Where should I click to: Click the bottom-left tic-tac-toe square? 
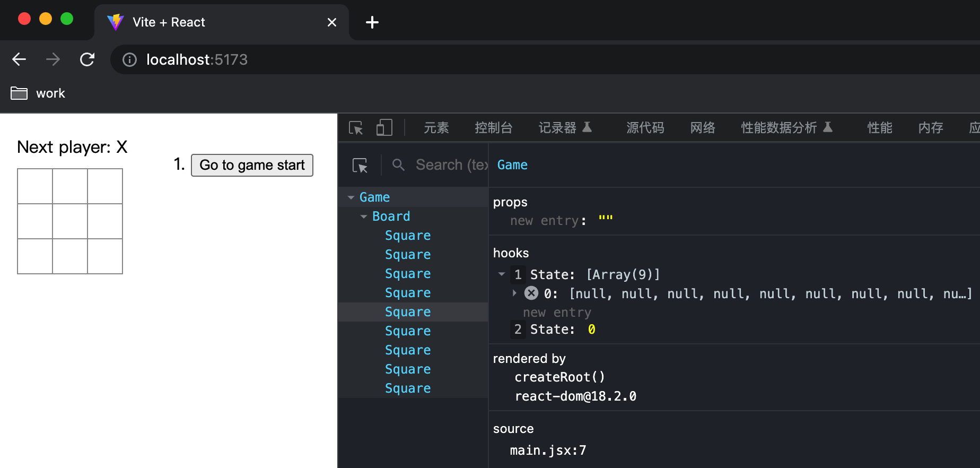click(x=35, y=256)
